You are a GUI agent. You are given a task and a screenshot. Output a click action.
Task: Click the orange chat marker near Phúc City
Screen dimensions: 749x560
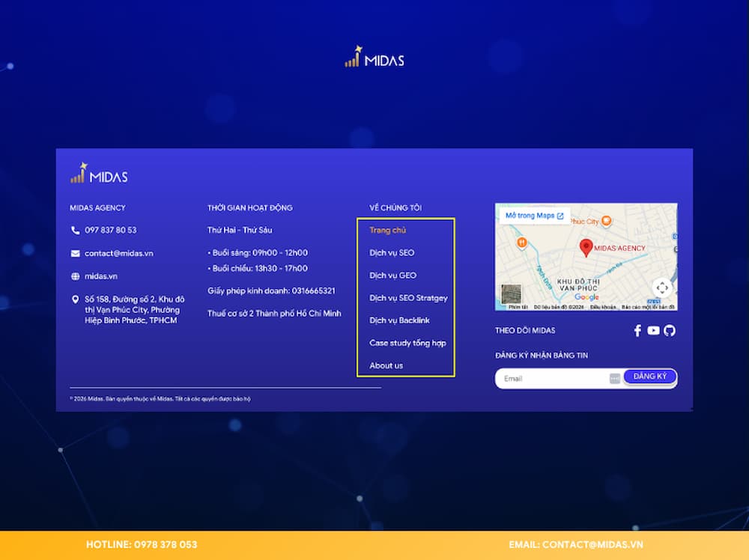pos(606,221)
